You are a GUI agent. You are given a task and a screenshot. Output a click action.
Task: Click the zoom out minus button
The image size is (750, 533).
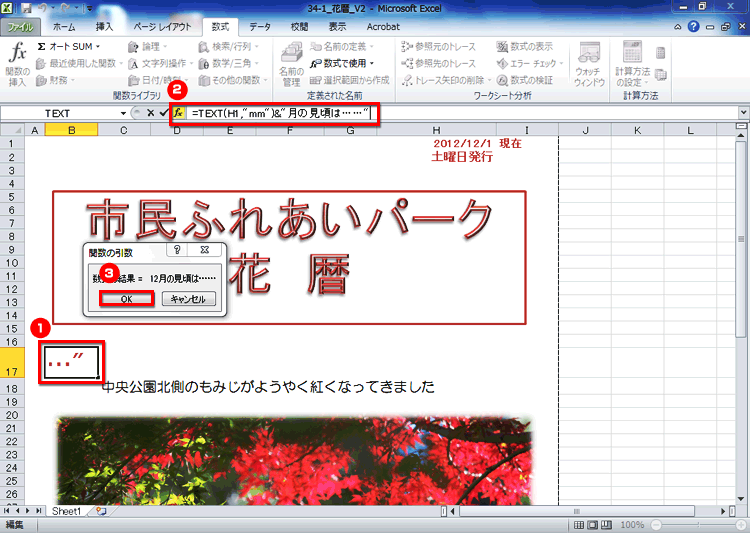(x=656, y=525)
